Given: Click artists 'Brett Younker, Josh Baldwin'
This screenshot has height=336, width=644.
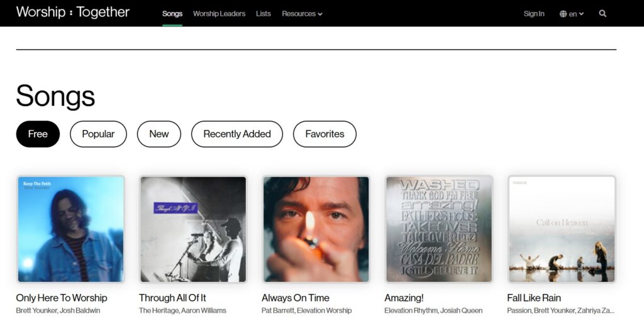Looking at the screenshot, I should pos(58,310).
